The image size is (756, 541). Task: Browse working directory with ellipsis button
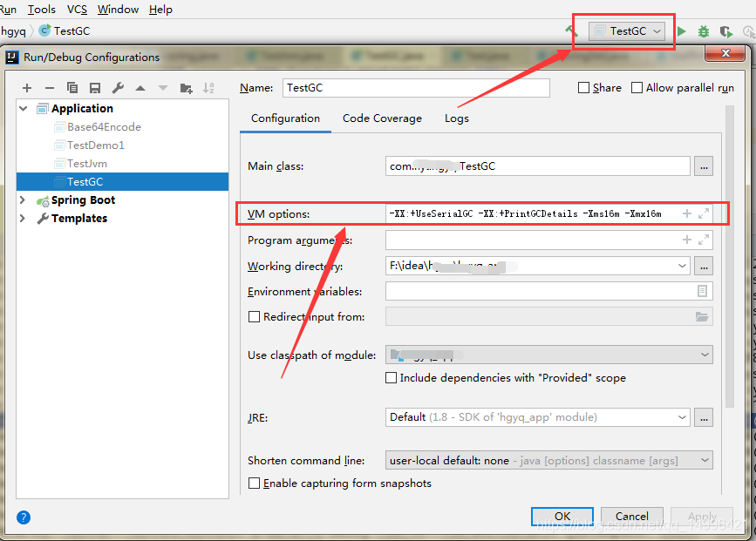[x=704, y=267]
